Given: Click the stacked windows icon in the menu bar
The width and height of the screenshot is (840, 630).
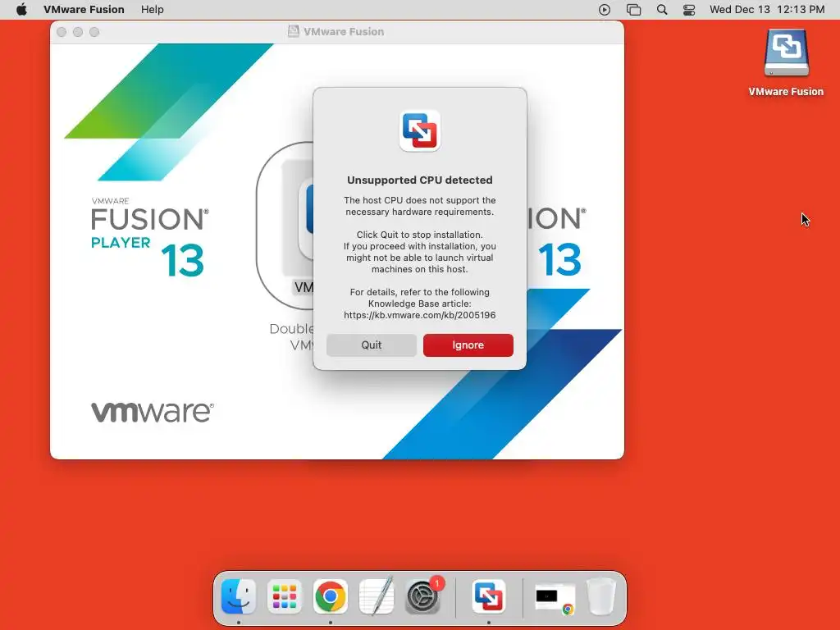Looking at the screenshot, I should click(634, 10).
